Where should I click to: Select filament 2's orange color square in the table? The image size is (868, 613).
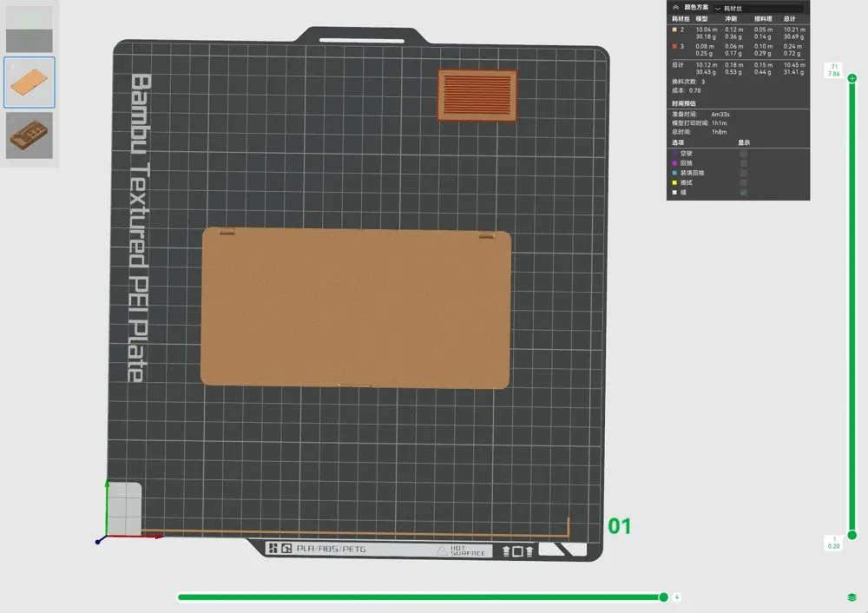click(674, 30)
